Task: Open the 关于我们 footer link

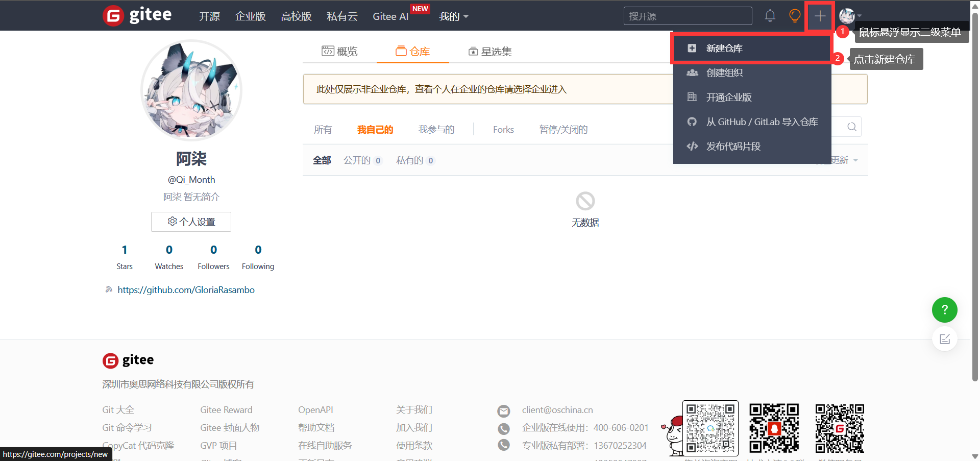Action: click(x=414, y=410)
